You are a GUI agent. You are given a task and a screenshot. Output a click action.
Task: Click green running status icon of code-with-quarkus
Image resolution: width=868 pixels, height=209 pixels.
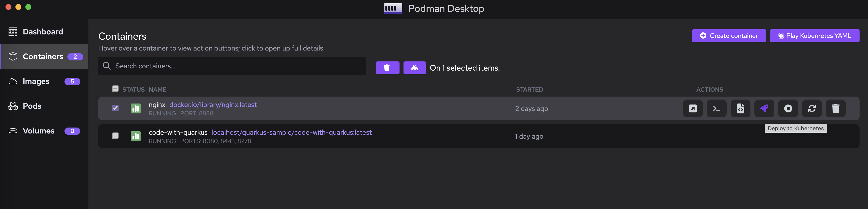[135, 136]
